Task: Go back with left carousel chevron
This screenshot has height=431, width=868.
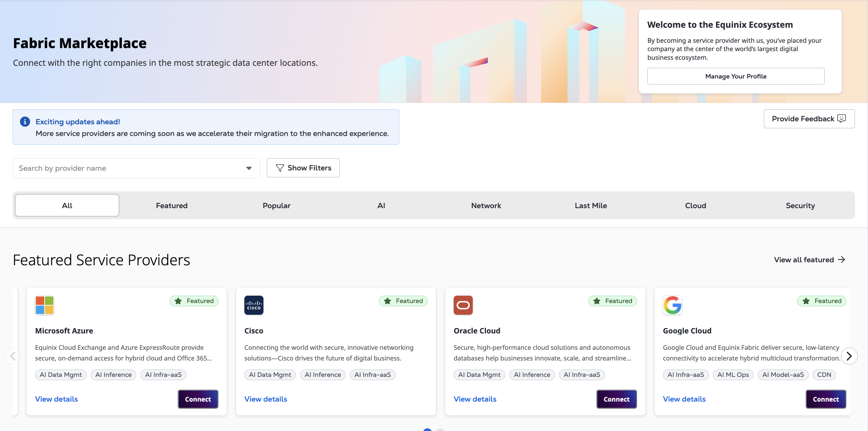Action: point(12,356)
